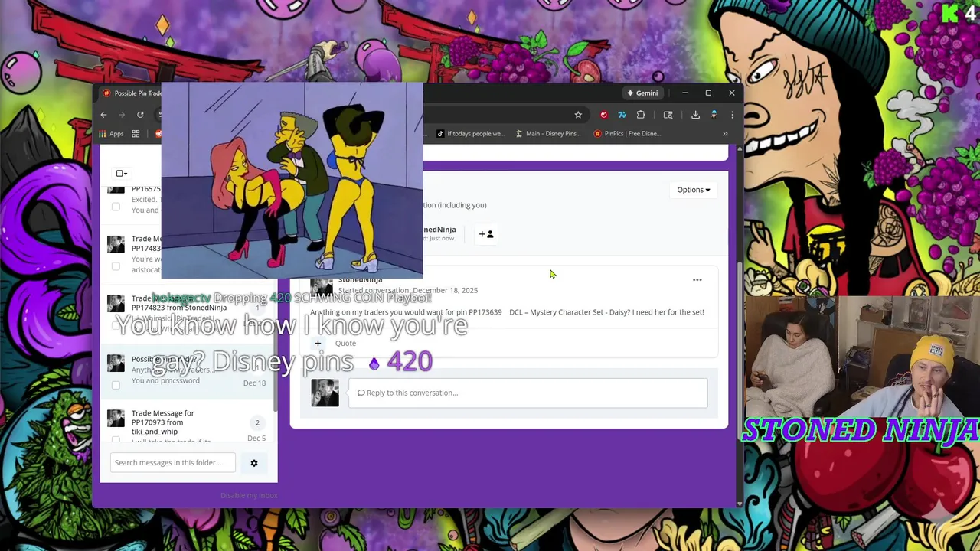Tick the checkbox for the Dec 18 conversation
The height and width of the screenshot is (551, 980).
[116, 385]
